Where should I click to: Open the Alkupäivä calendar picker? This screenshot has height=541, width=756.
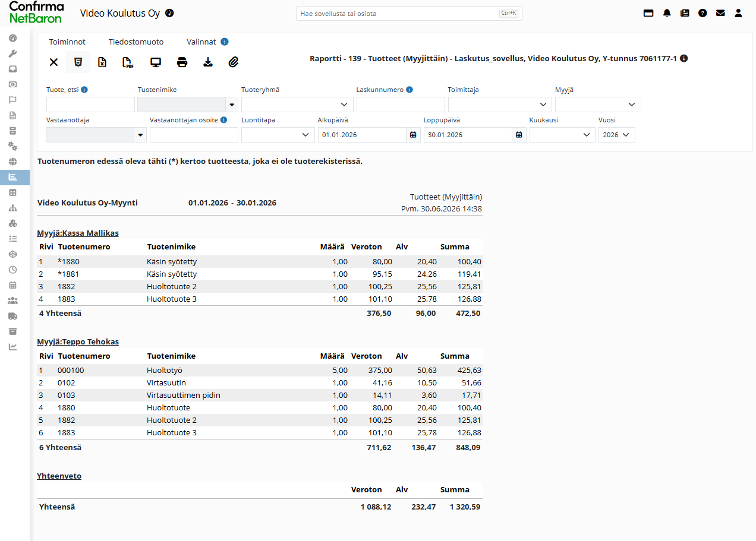tap(413, 135)
